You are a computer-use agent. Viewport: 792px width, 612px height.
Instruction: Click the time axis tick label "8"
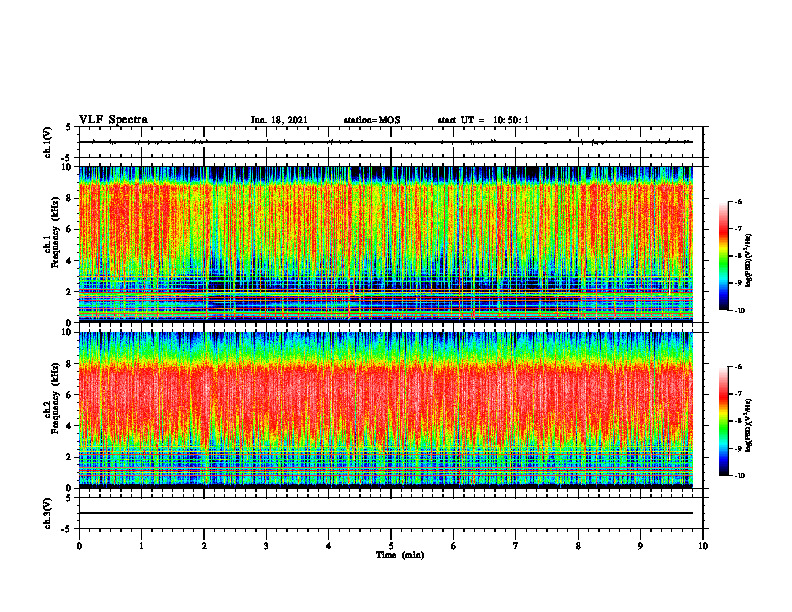click(578, 546)
